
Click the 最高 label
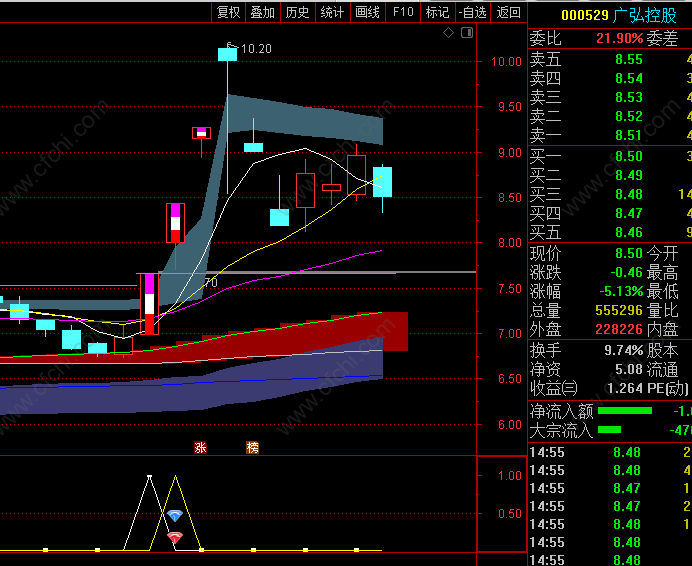pyautogui.click(x=662, y=272)
